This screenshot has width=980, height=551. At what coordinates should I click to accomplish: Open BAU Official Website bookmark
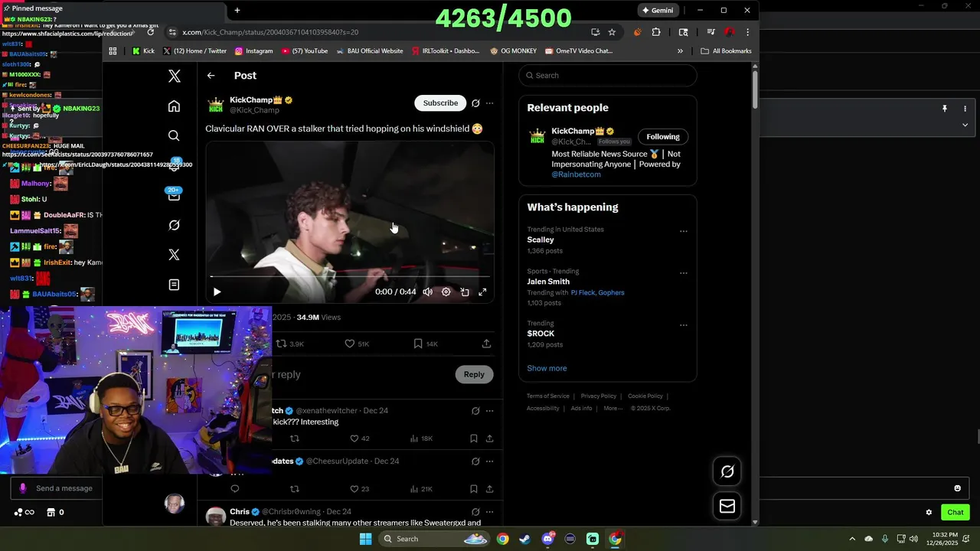point(370,51)
